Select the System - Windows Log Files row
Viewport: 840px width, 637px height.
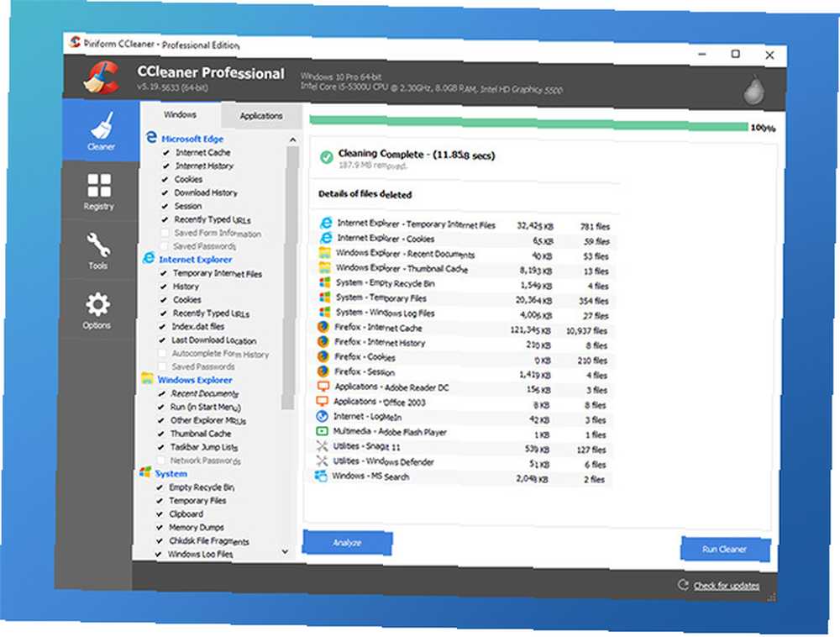pyautogui.click(x=465, y=313)
